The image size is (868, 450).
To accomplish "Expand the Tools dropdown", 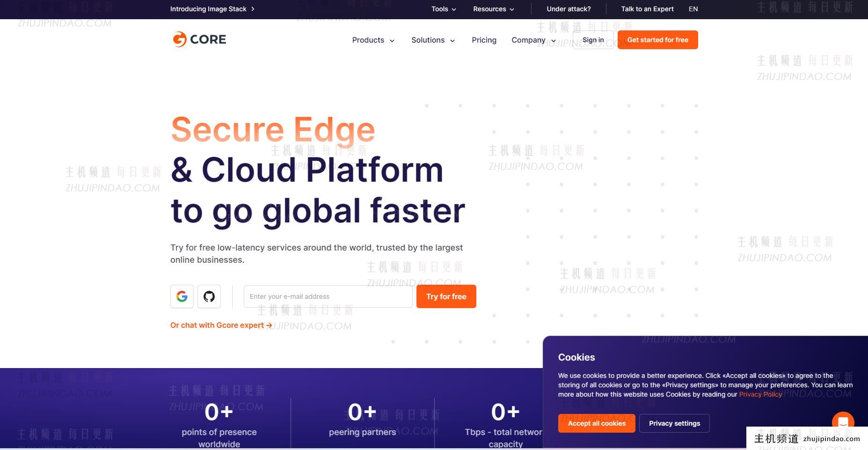I will click(444, 9).
